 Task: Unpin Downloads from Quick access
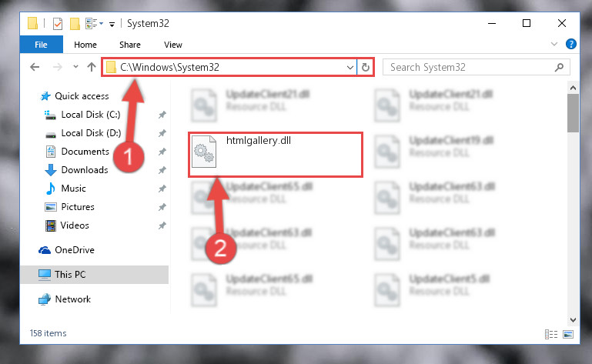(x=162, y=170)
